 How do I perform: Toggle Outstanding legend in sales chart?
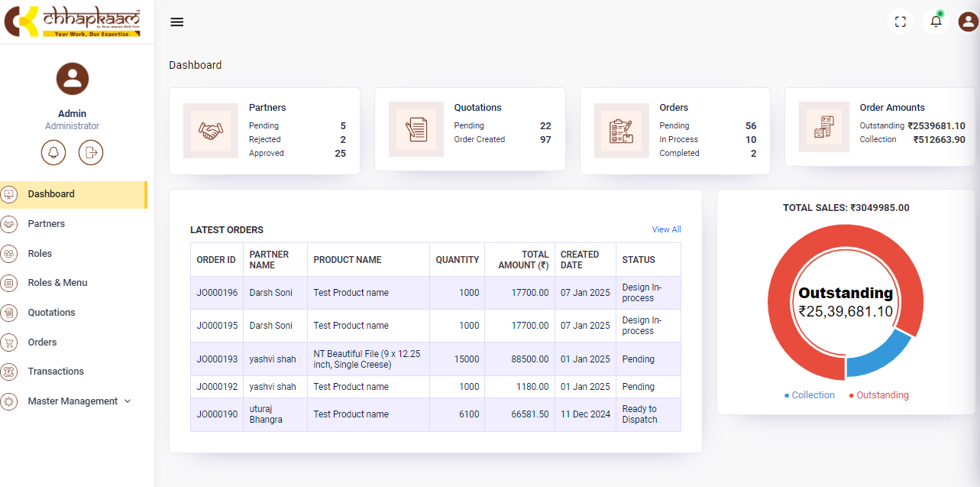pos(879,395)
